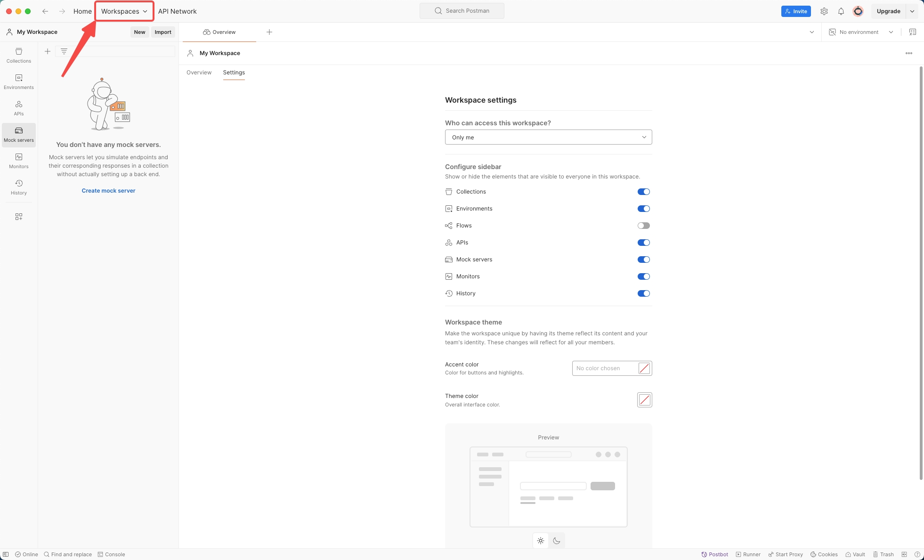Open the help question-mark icon
924x560 pixels.
coord(917,554)
